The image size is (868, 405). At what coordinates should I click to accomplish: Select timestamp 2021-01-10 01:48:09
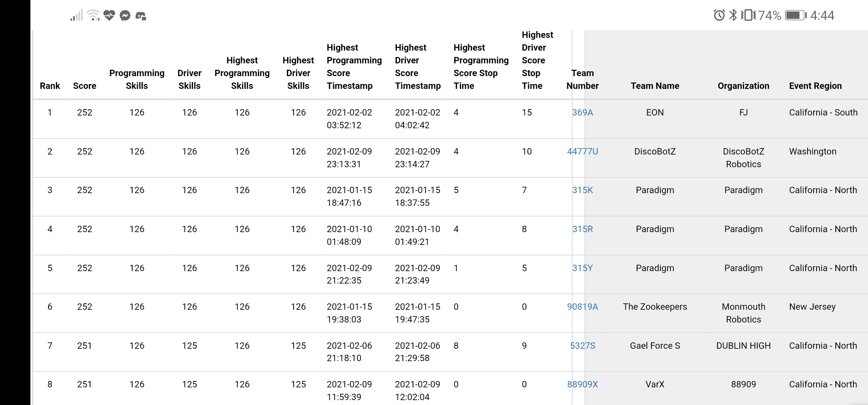pos(349,235)
